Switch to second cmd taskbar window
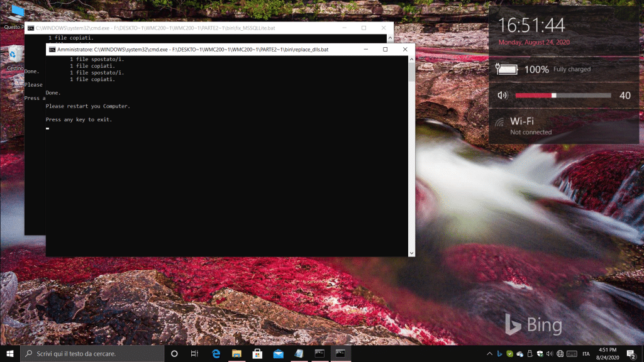The height and width of the screenshot is (362, 644). pyautogui.click(x=340, y=354)
